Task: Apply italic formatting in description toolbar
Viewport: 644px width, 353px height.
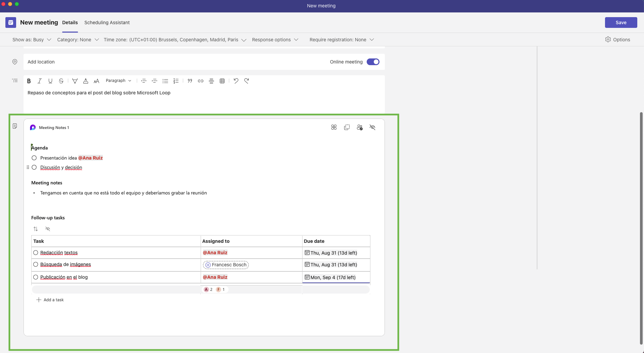Action: coord(40,81)
